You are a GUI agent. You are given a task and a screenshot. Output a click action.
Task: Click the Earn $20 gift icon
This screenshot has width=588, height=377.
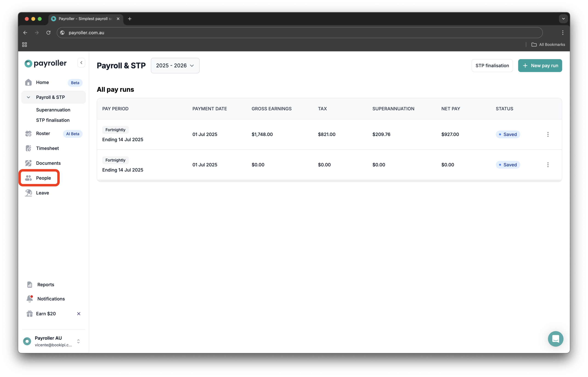tap(30, 314)
